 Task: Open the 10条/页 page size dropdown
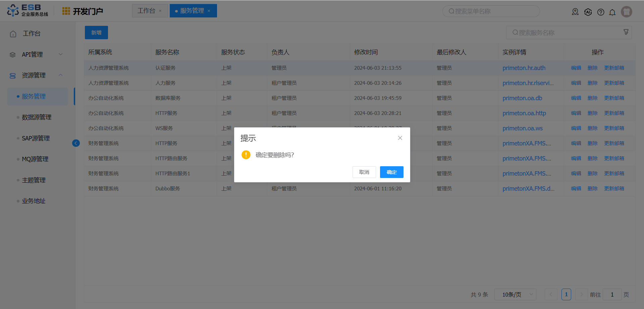click(515, 295)
